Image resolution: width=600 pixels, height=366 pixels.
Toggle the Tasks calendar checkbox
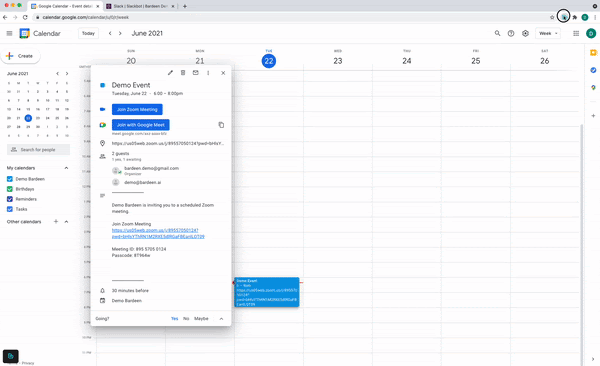coord(10,209)
